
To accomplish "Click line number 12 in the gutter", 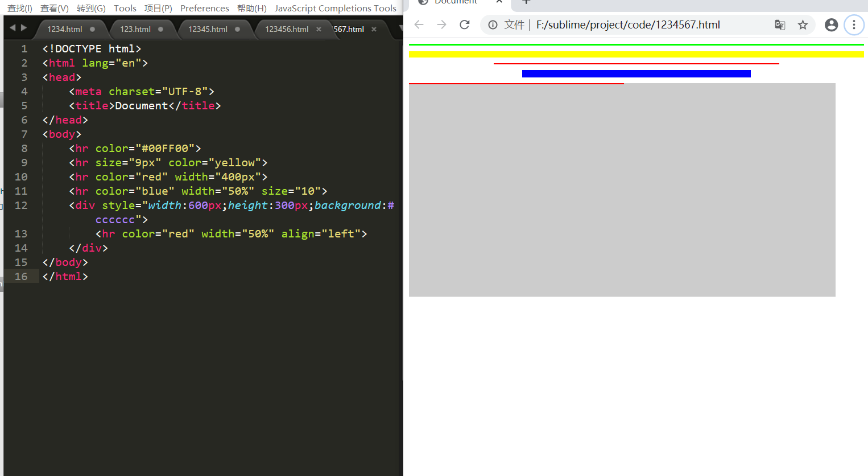I will coord(21,206).
